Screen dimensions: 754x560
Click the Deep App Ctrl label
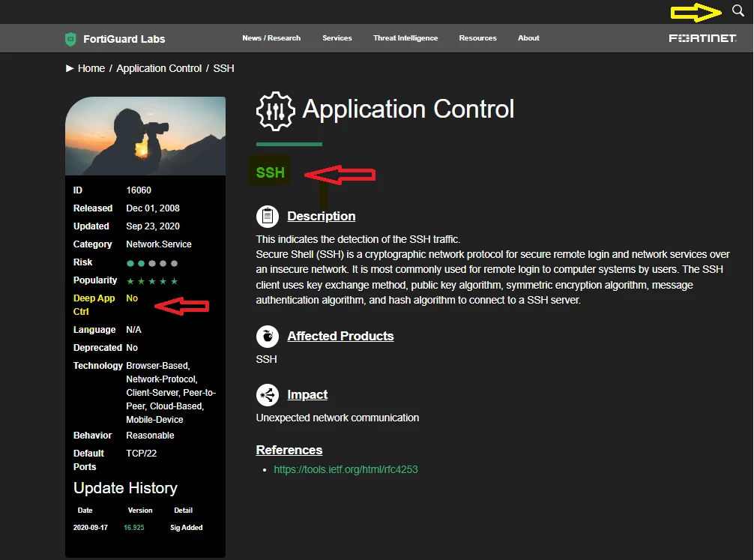click(94, 305)
